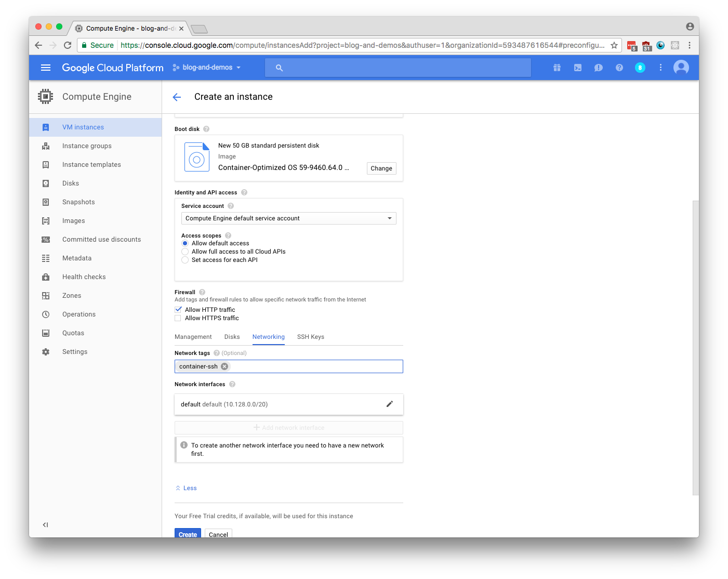Open the help question mark icon

(619, 68)
